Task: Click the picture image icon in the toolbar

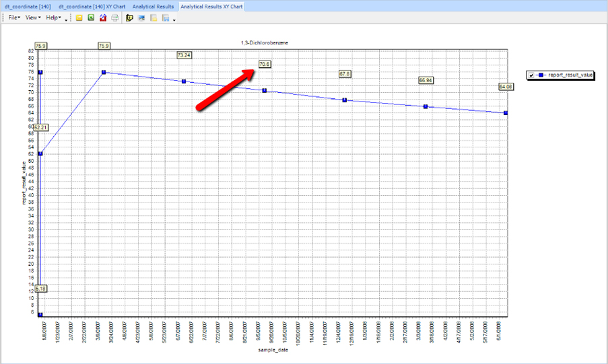Action: point(141,18)
